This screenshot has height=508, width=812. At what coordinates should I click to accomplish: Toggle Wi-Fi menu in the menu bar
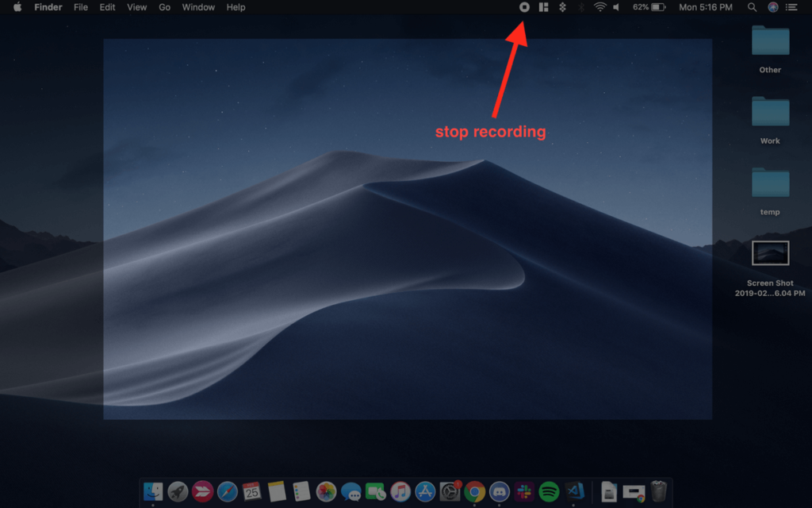coord(599,7)
